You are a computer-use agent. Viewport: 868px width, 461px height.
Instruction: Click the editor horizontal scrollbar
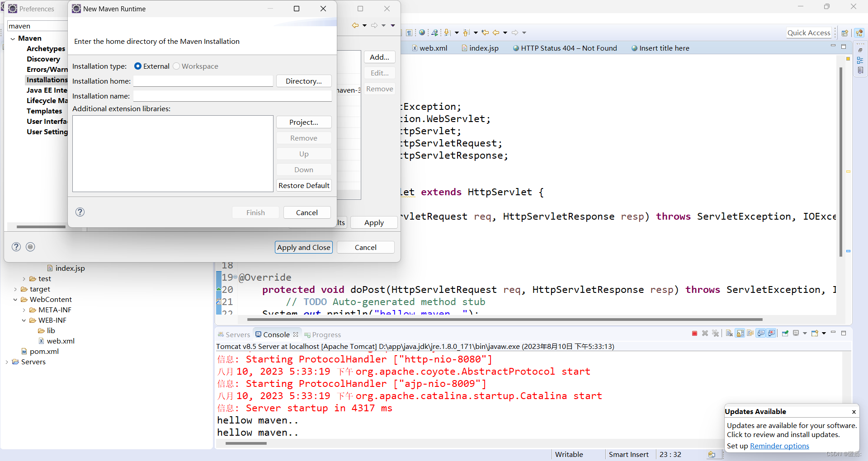tap(505, 319)
